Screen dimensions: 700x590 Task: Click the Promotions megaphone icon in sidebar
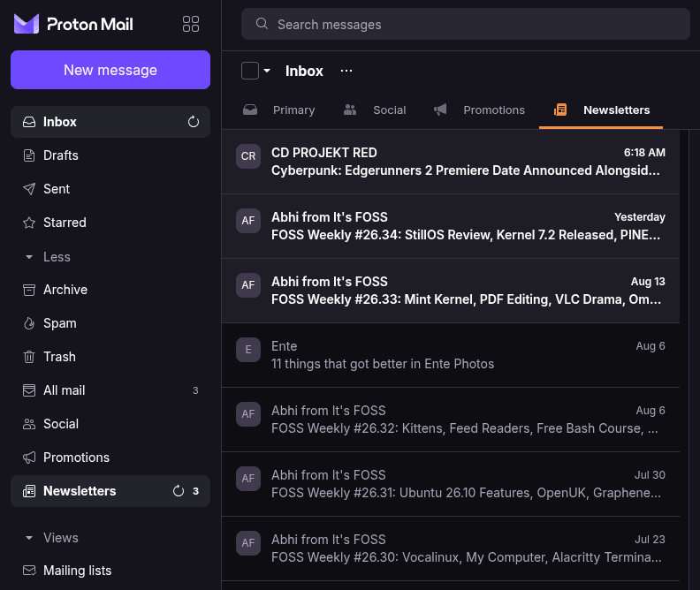[29, 458]
